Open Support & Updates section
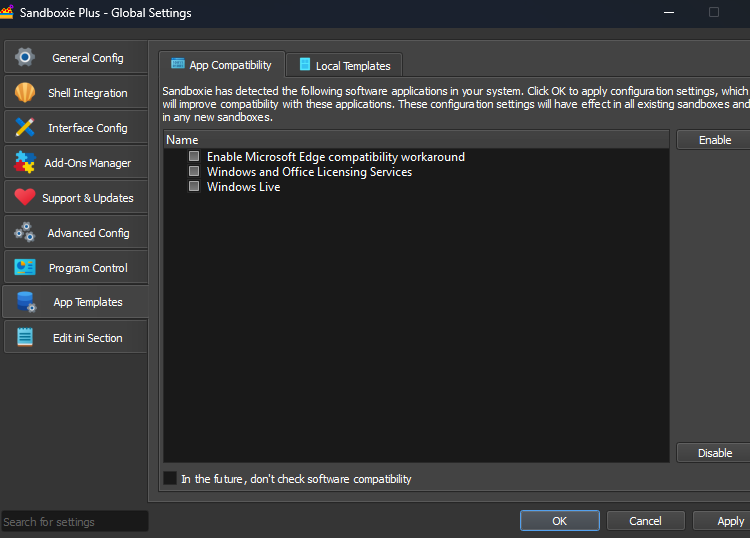Screen dimensions: 750x538 click(76, 197)
